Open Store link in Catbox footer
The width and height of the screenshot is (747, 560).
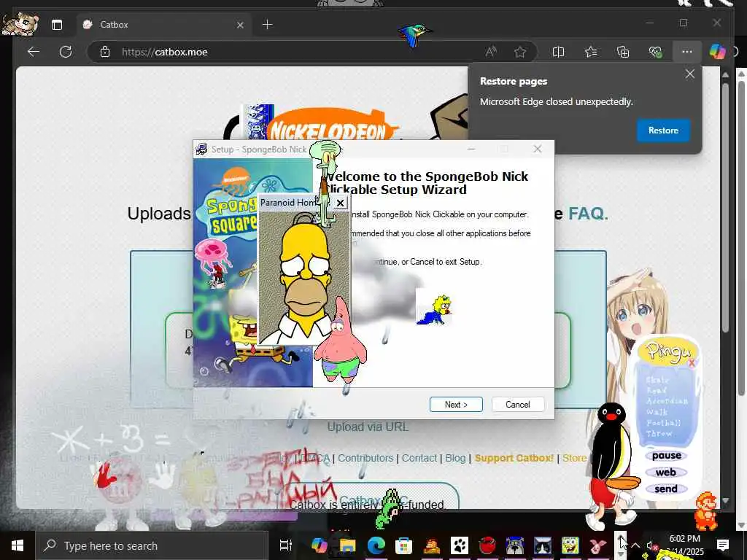[575, 458]
